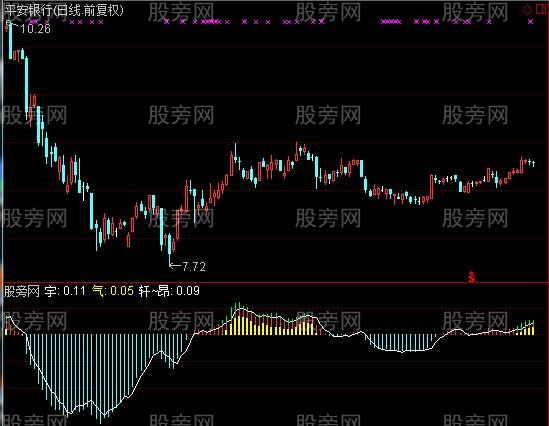Click the red S marker above the divider
The width and height of the screenshot is (549, 426).
point(472,277)
